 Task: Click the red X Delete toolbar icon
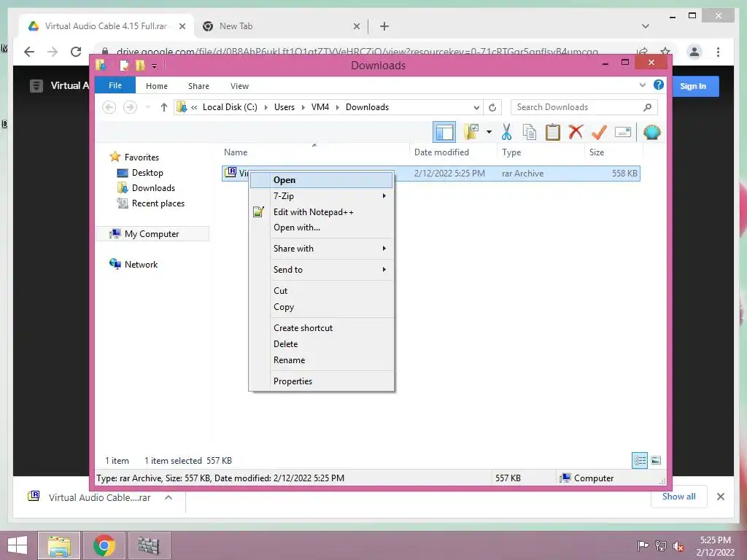coord(576,131)
